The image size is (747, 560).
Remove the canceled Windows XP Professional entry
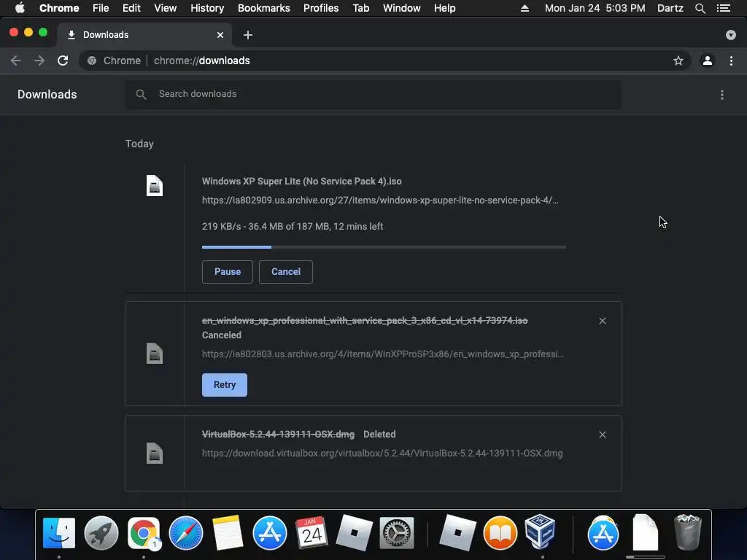tap(603, 321)
